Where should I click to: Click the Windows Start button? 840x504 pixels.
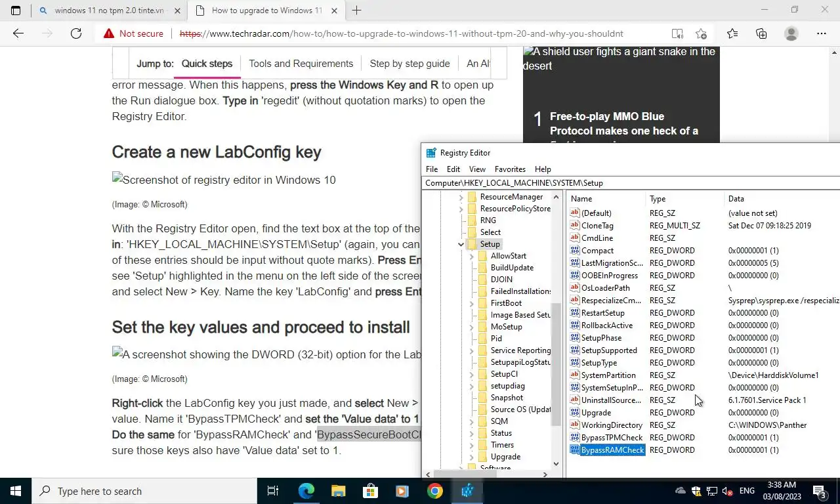coord(16,491)
